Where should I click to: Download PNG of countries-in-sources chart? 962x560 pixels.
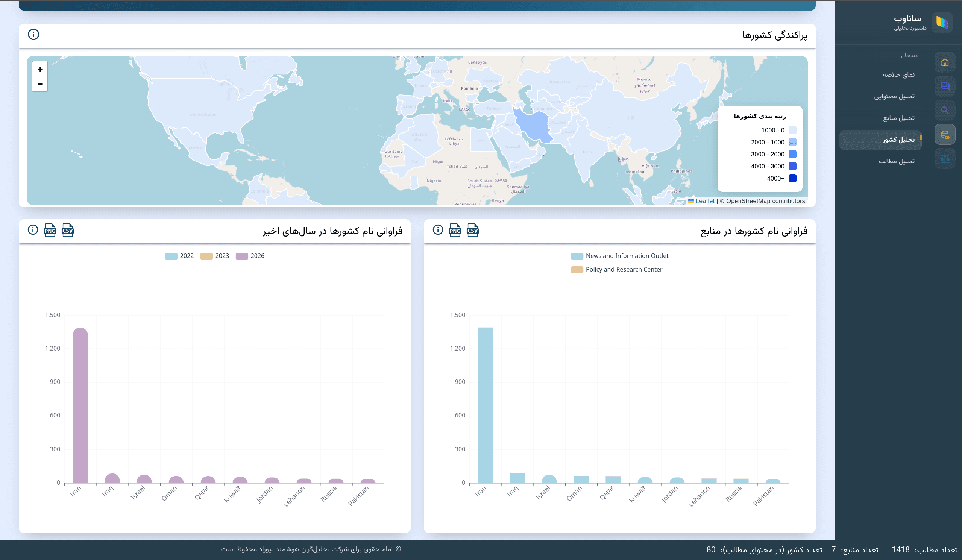click(455, 230)
